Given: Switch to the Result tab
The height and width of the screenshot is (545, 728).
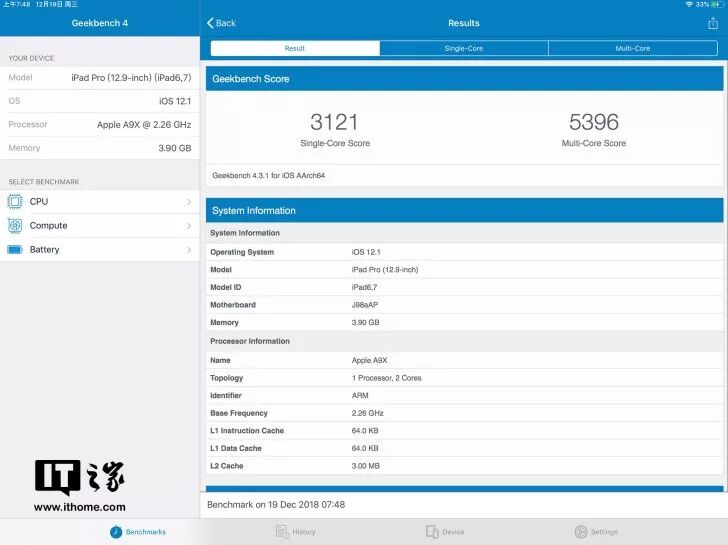Looking at the screenshot, I should click(295, 48).
